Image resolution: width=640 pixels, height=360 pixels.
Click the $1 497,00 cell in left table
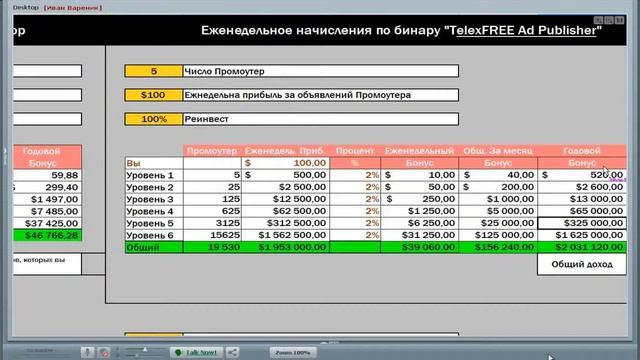pyautogui.click(x=47, y=199)
